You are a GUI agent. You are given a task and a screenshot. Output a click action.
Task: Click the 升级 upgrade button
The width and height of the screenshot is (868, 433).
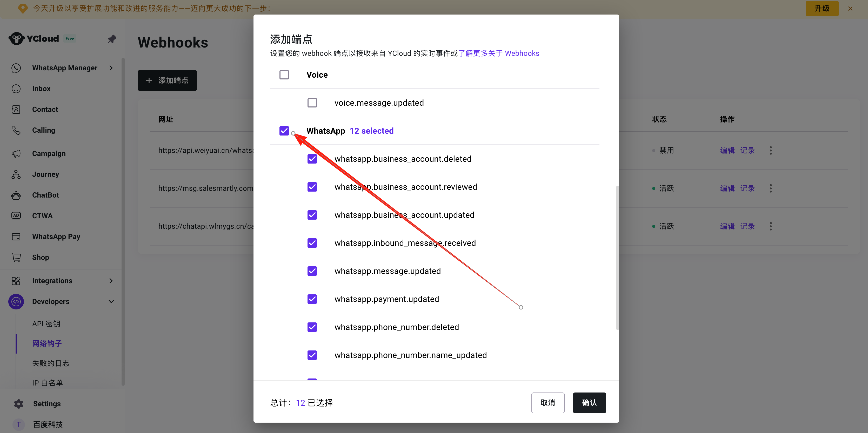(x=822, y=8)
